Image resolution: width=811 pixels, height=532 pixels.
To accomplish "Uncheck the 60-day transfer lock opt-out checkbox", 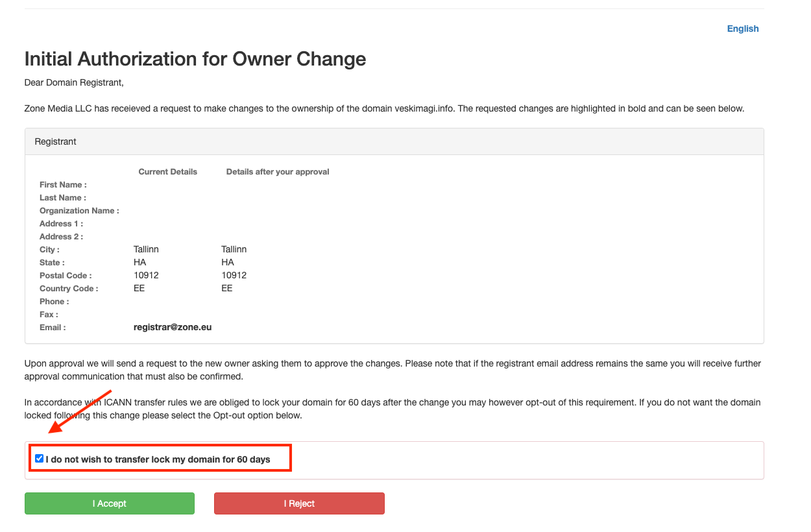I will click(x=40, y=459).
